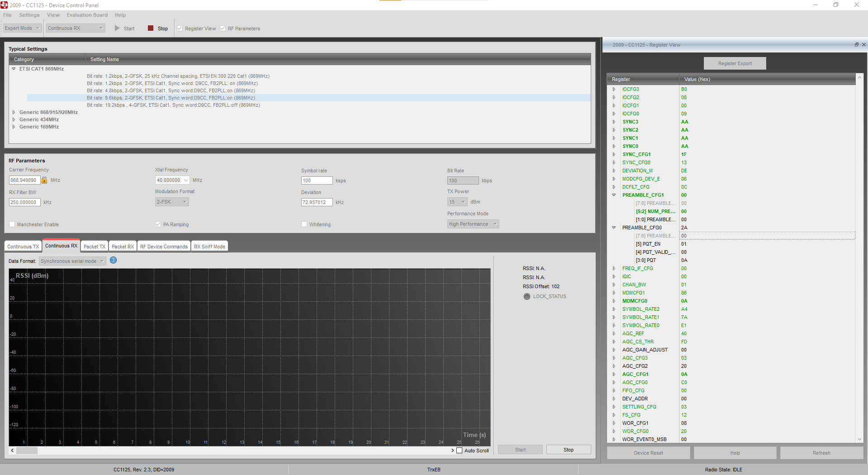The height and width of the screenshot is (475, 868).
Task: Open the Settings menu
Action: click(x=29, y=15)
